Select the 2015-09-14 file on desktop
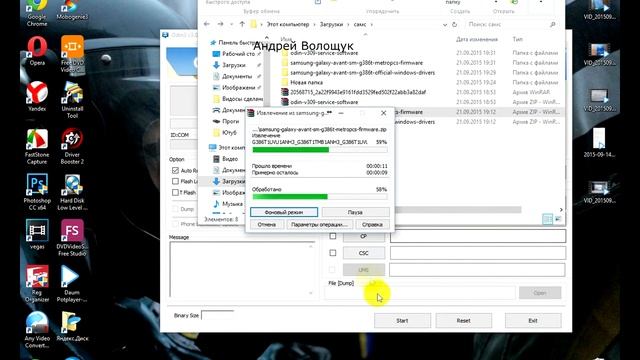 coord(599,143)
